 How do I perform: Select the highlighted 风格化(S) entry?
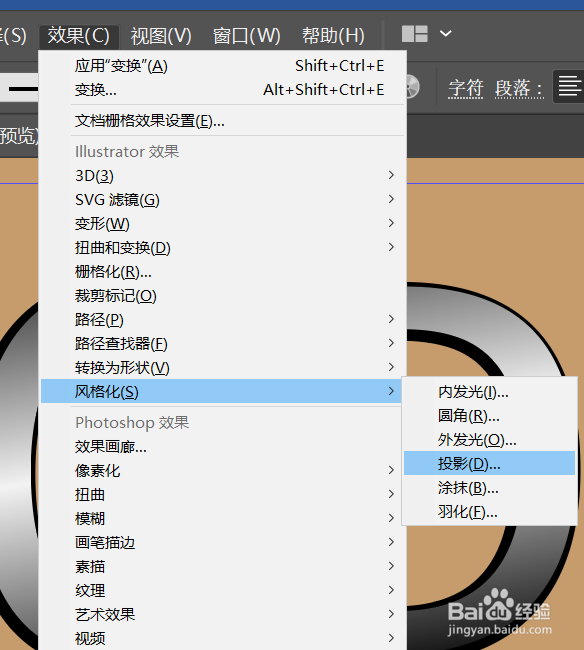click(221, 391)
